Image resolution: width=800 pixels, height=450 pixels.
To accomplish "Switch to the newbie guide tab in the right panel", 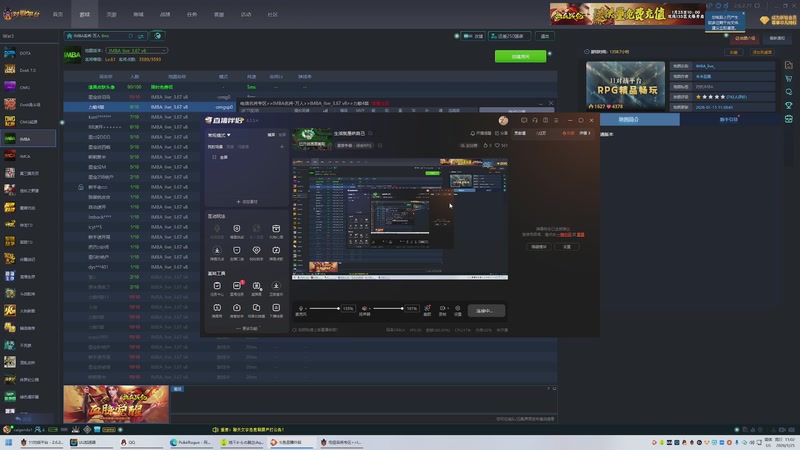I will pyautogui.click(x=728, y=119).
